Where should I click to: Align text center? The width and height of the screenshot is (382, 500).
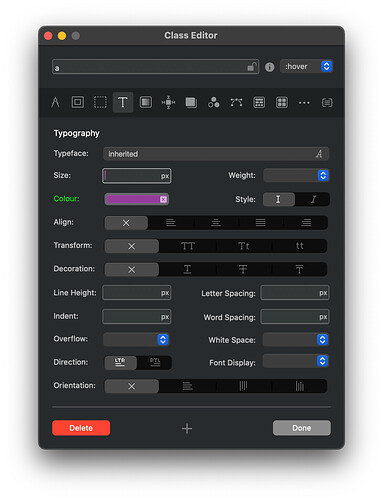(216, 223)
